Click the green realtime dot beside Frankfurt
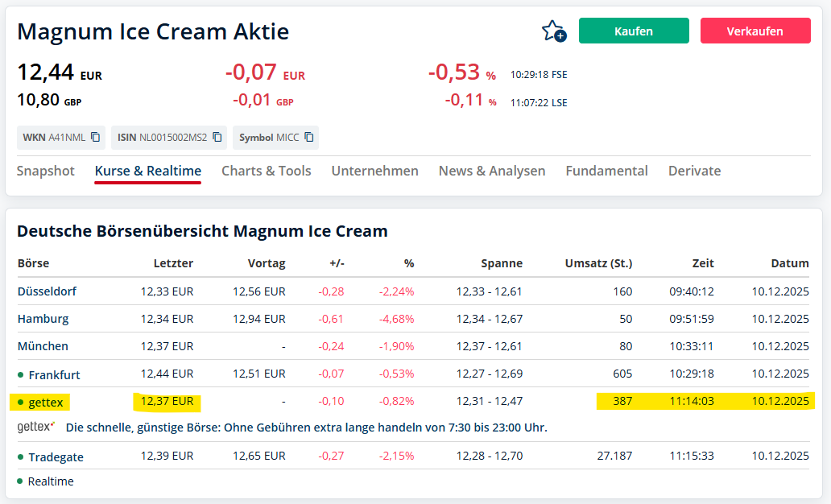This screenshot has height=504, width=831. (x=19, y=374)
